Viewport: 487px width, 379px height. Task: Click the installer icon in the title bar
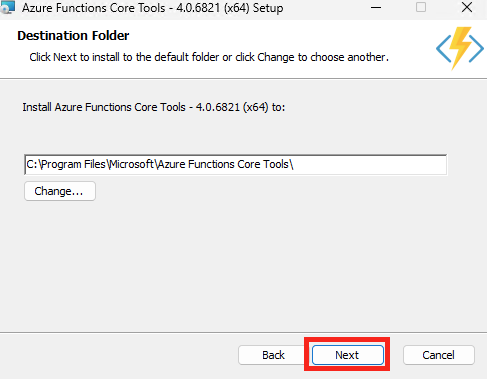[x=7, y=7]
